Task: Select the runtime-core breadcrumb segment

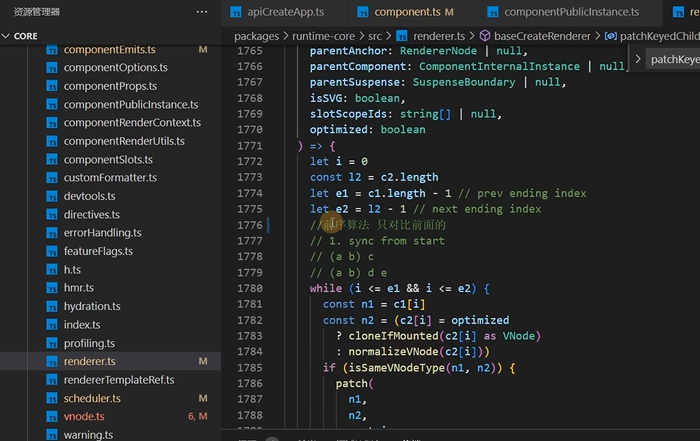Action: pos(323,36)
